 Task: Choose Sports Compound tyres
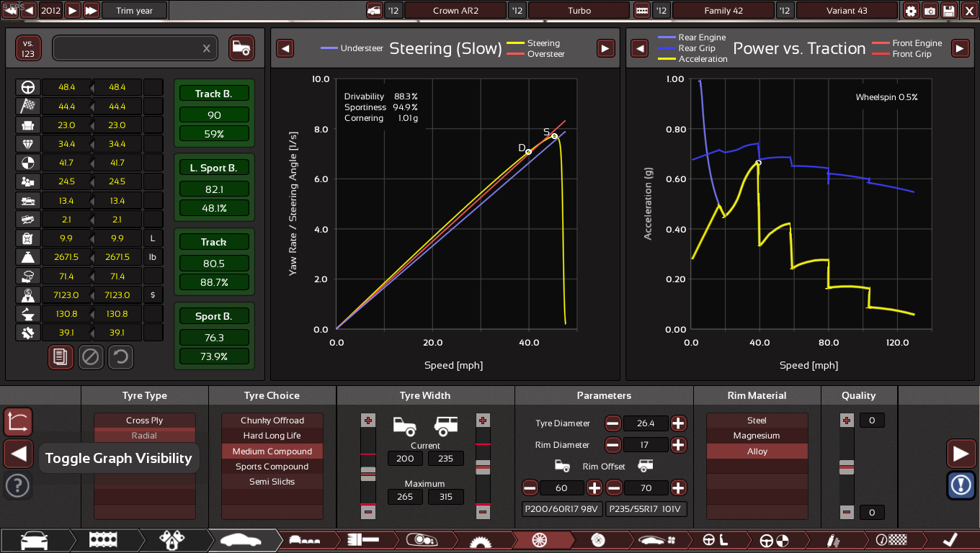(x=272, y=467)
